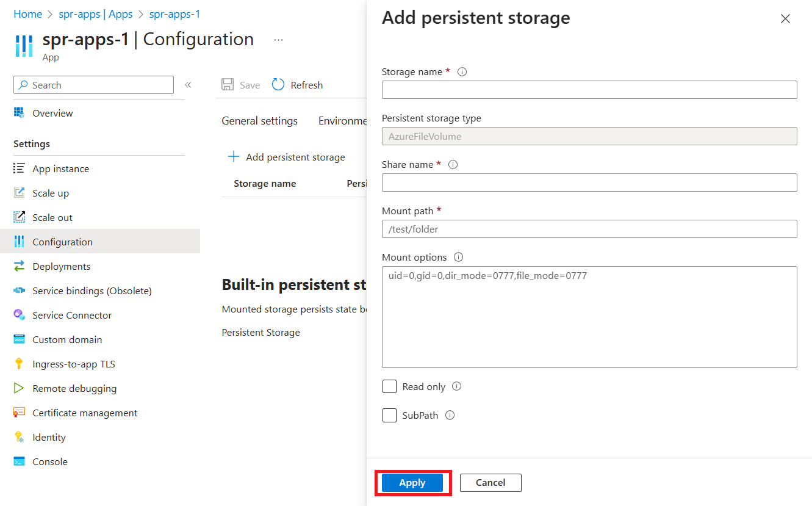Image resolution: width=812 pixels, height=506 pixels.
Task: Open the Service Connector icon
Action: tap(19, 315)
